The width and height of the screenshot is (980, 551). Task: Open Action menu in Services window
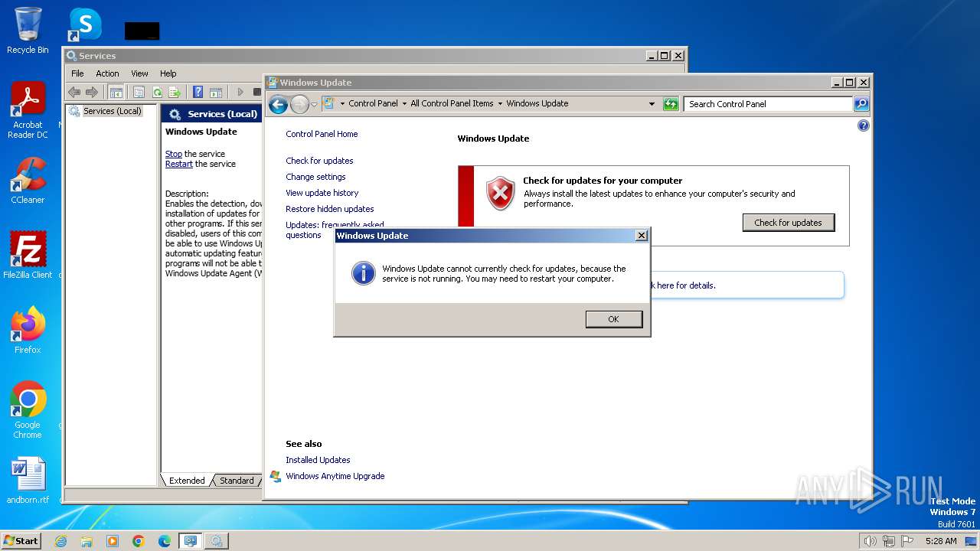(x=107, y=73)
